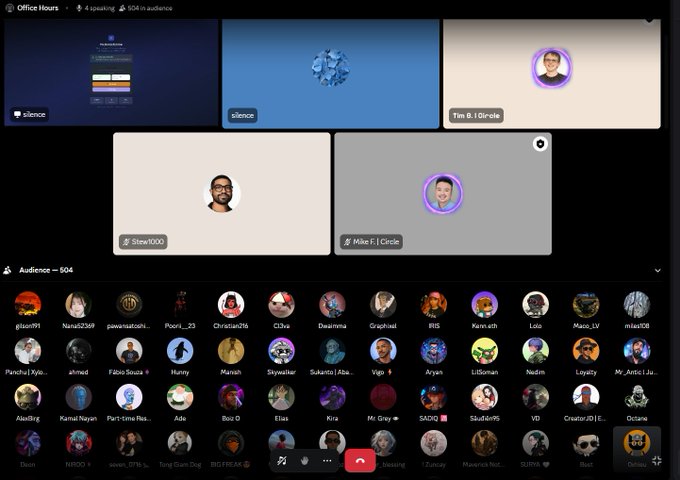Open Graphixel's audience avatar
This screenshot has height=480, width=680.
(383, 304)
